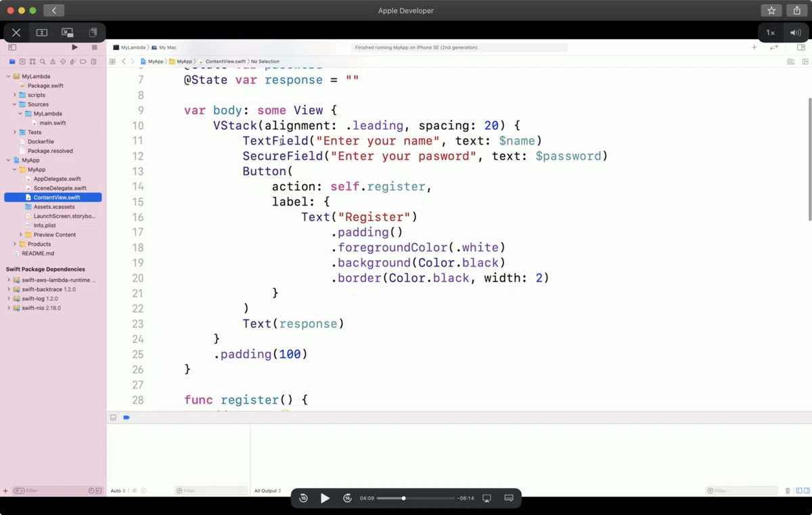Viewport: 812px width, 515px height.
Task: Click MyApp folder in jump bar
Action: coord(181,62)
